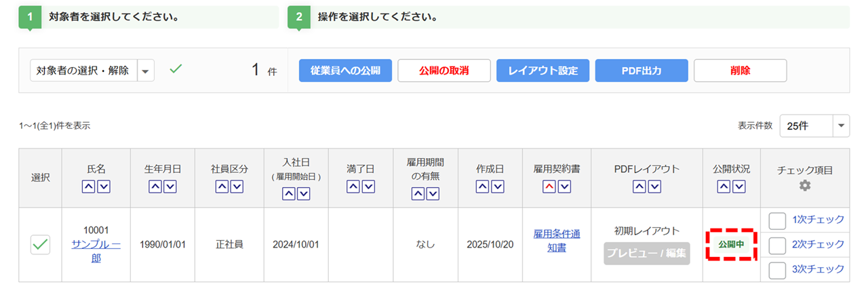Tick the 1次チェック checkbox
The height and width of the screenshot is (295, 868).
(x=777, y=220)
